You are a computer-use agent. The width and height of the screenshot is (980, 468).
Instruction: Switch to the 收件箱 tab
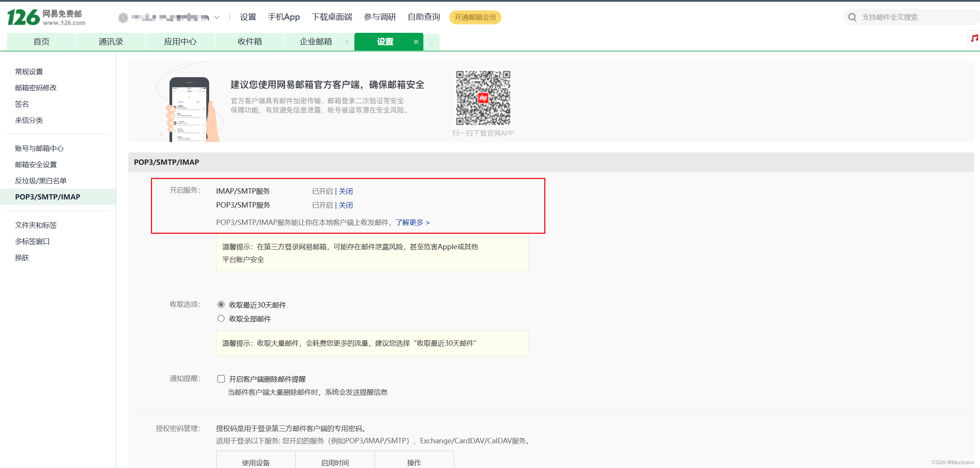[x=249, y=41]
